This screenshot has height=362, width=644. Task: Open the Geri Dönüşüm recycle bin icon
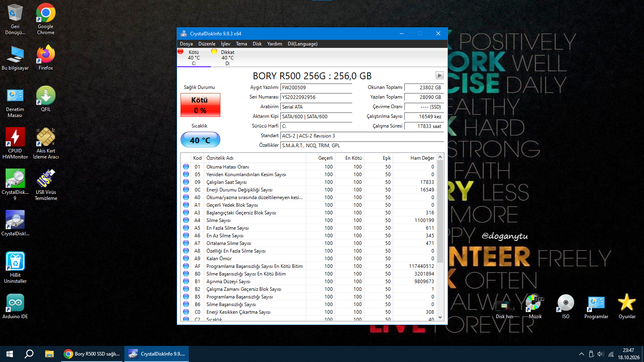tap(15, 19)
